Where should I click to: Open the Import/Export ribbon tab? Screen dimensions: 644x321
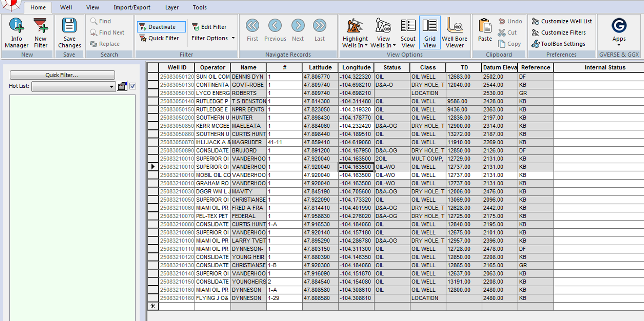132,7
